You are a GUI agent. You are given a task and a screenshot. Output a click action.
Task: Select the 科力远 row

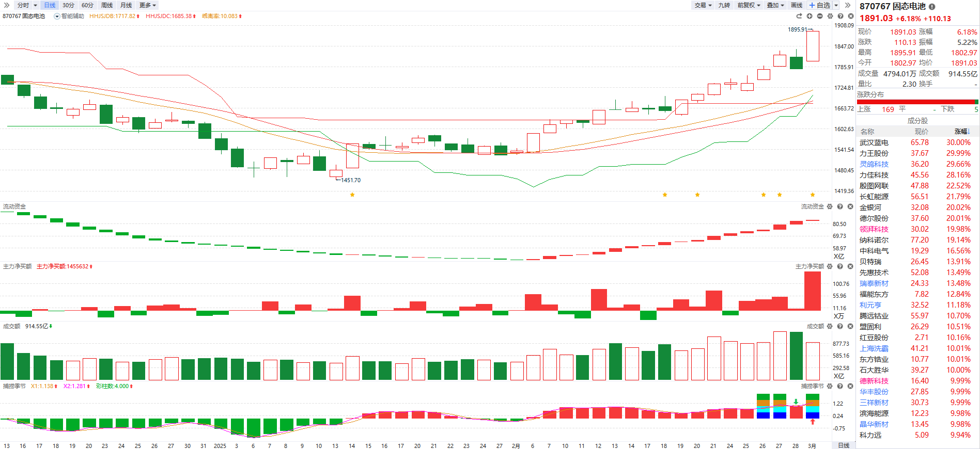917,435
